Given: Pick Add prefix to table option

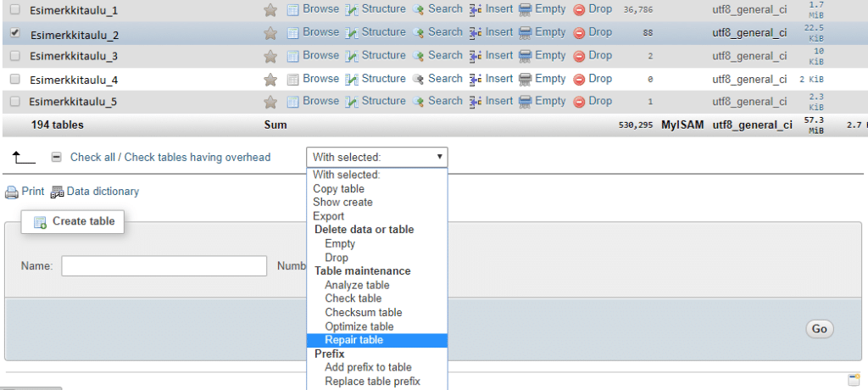Looking at the screenshot, I should (x=368, y=367).
